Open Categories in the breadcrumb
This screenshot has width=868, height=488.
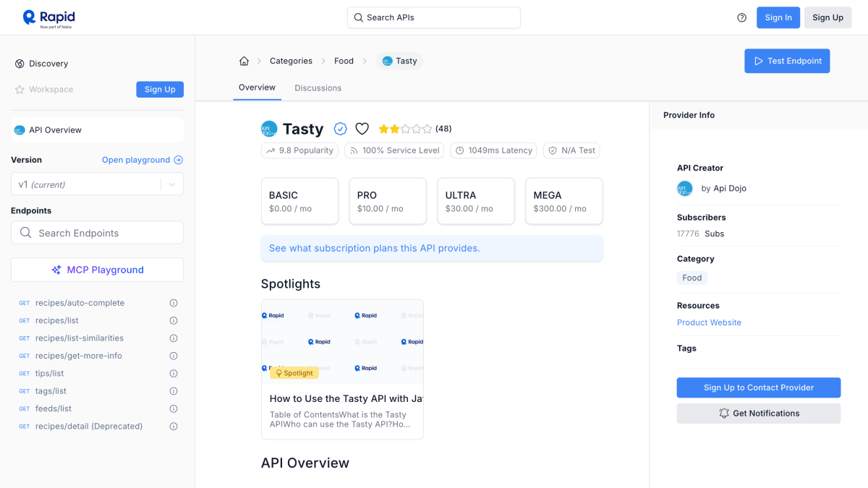(x=291, y=61)
